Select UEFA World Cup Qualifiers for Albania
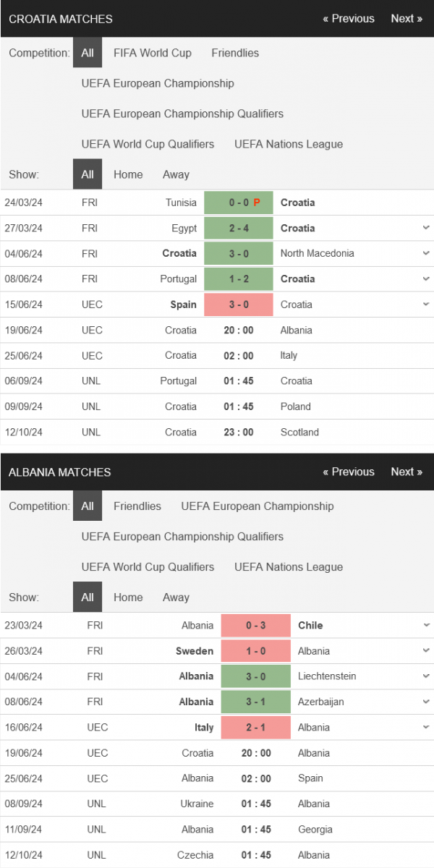The width and height of the screenshot is (434, 868). click(148, 567)
